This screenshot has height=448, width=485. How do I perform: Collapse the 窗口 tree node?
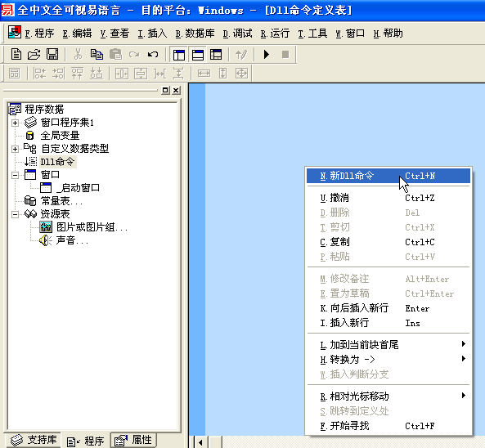15,175
